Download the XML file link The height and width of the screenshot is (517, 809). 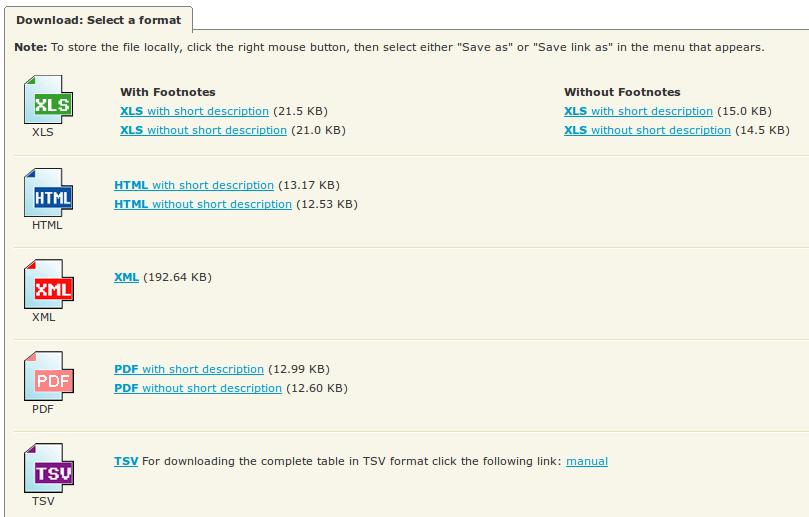(x=126, y=277)
